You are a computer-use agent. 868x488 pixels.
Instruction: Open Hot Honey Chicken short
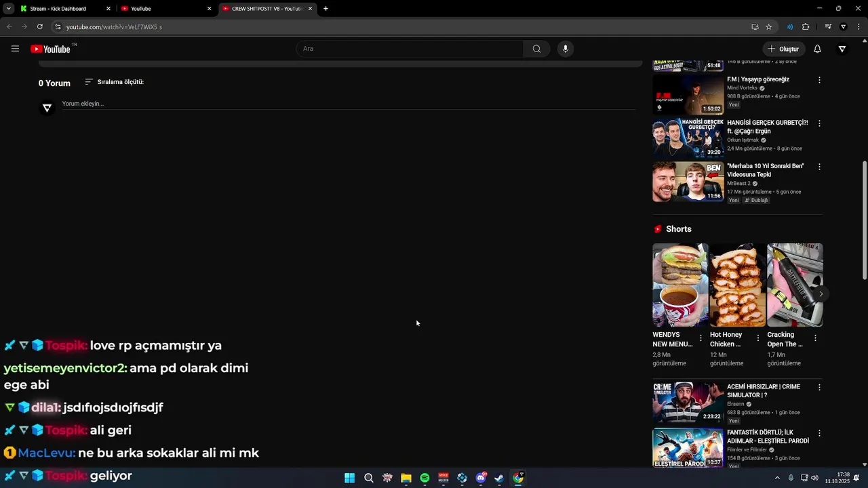pyautogui.click(x=737, y=285)
